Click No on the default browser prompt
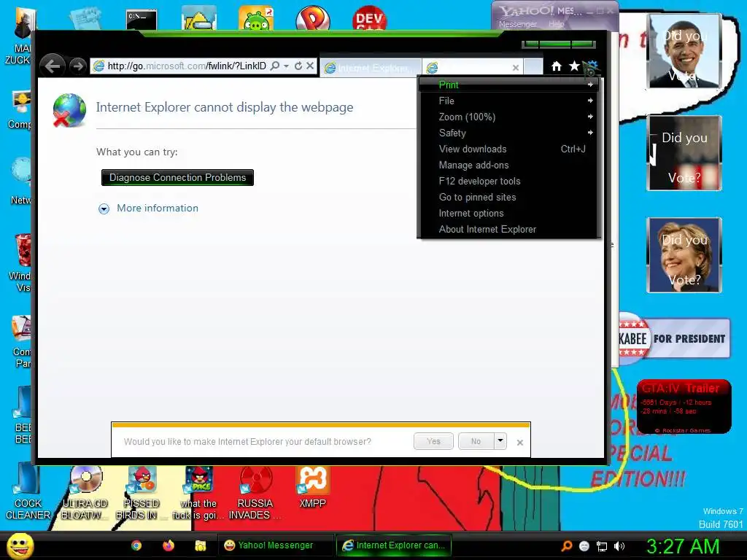 click(476, 441)
